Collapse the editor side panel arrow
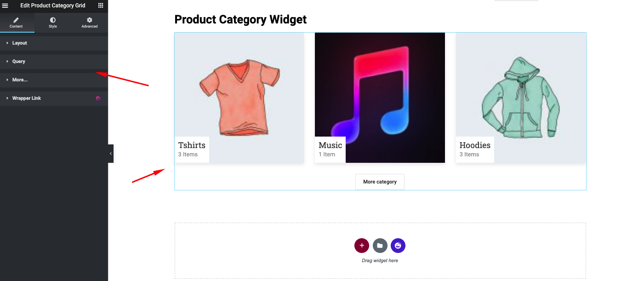Image resolution: width=644 pixels, height=281 pixels. point(111,154)
